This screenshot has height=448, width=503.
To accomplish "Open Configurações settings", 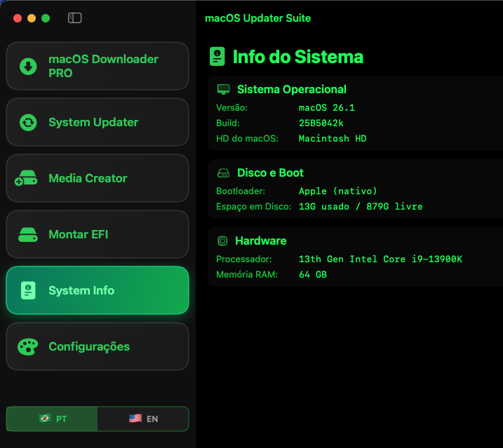I will pos(98,346).
